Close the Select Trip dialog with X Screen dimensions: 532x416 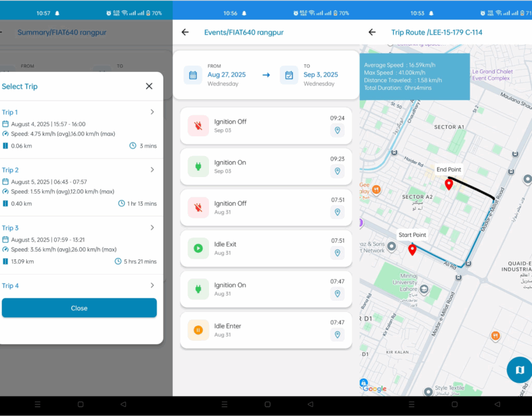click(x=149, y=86)
